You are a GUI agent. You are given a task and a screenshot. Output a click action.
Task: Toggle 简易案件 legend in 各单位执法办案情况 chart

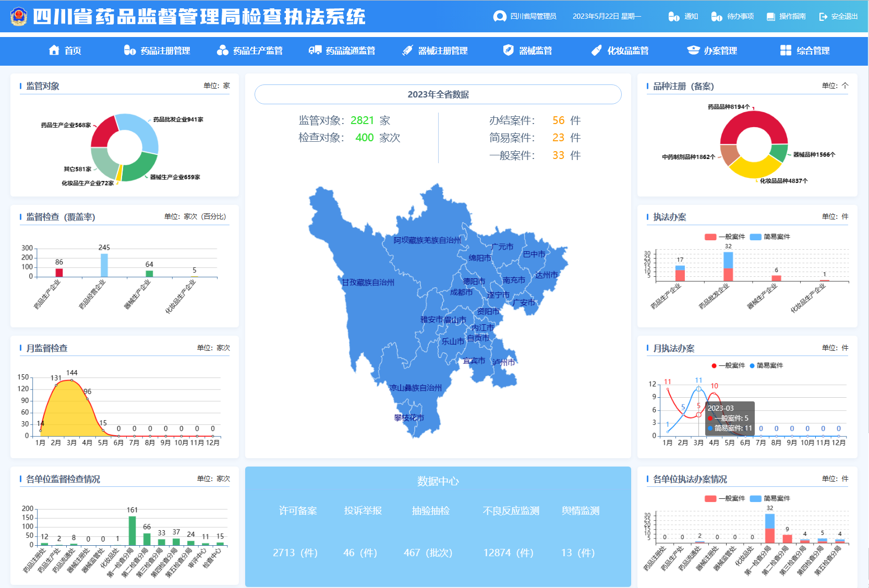point(770,498)
